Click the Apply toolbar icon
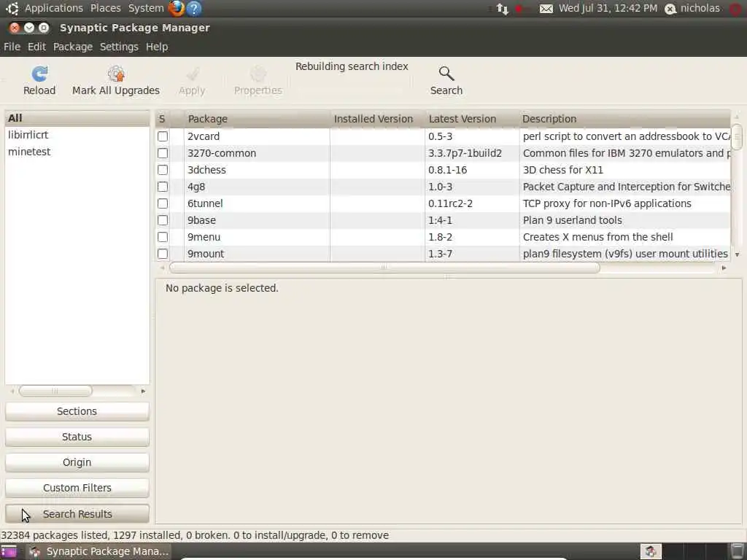 192,74
